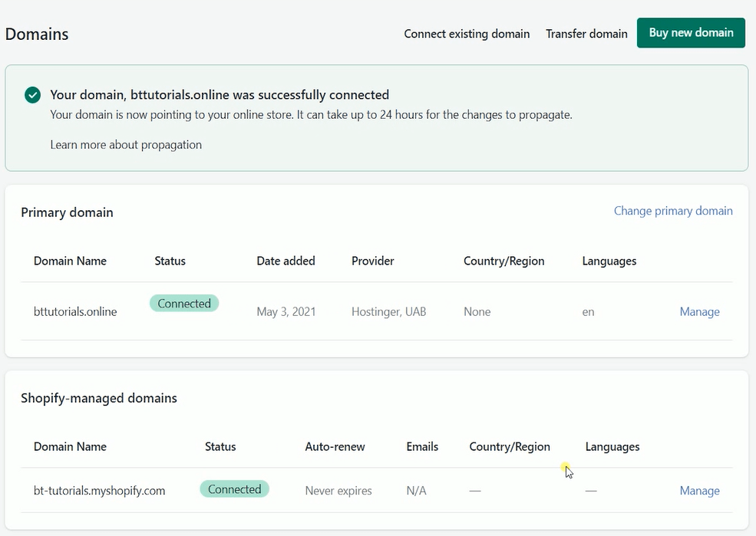Manage the bttutorials.online domain
Image resolution: width=756 pixels, height=536 pixels.
coord(699,311)
